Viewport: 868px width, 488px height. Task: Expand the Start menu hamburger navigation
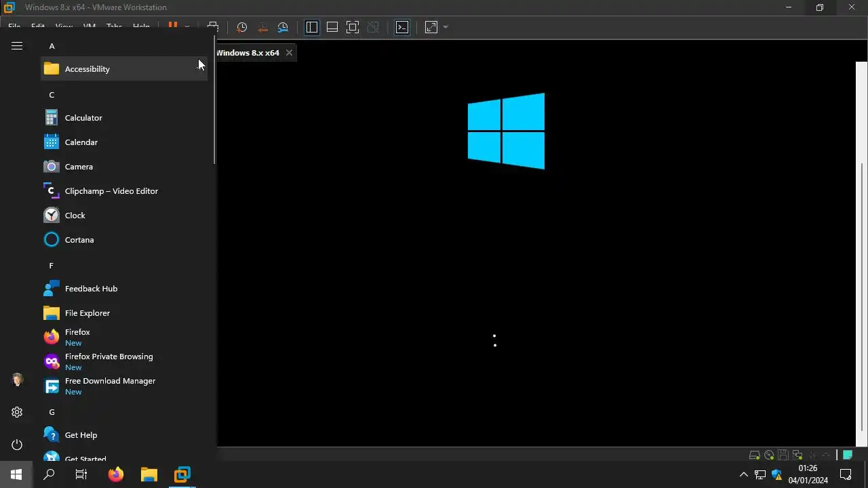17,46
